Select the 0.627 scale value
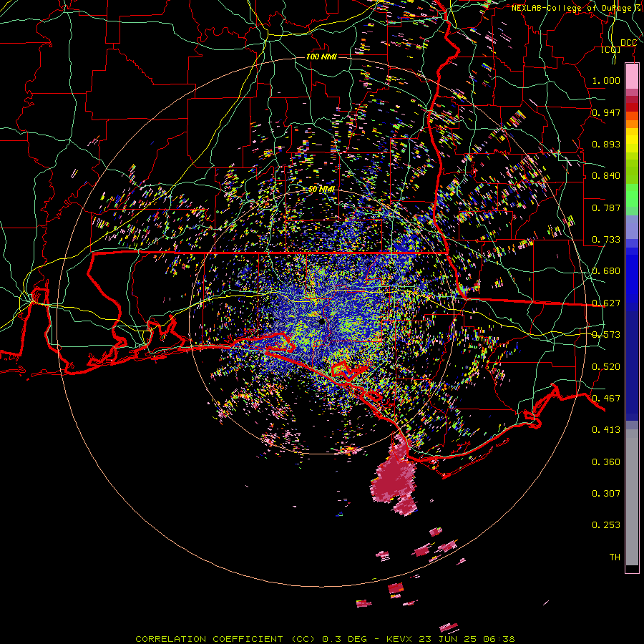The width and height of the screenshot is (644, 644). pos(606,303)
